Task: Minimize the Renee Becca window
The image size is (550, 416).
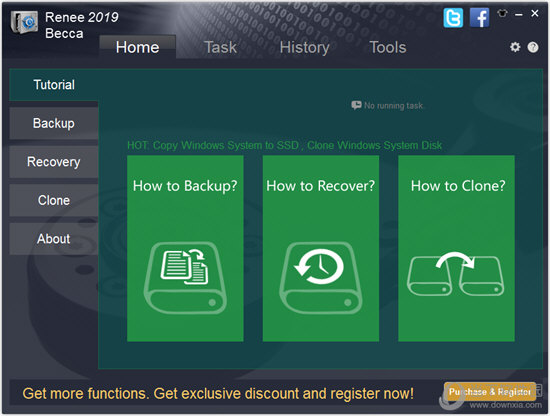Action: point(518,14)
